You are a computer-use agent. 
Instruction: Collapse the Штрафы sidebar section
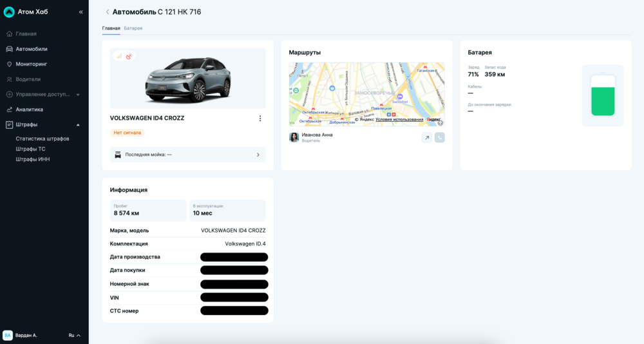(x=78, y=124)
